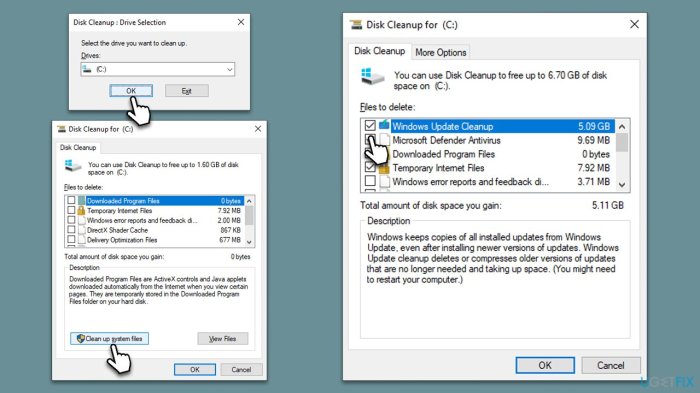Click Clean up system files button
The width and height of the screenshot is (700, 393).
click(x=109, y=339)
